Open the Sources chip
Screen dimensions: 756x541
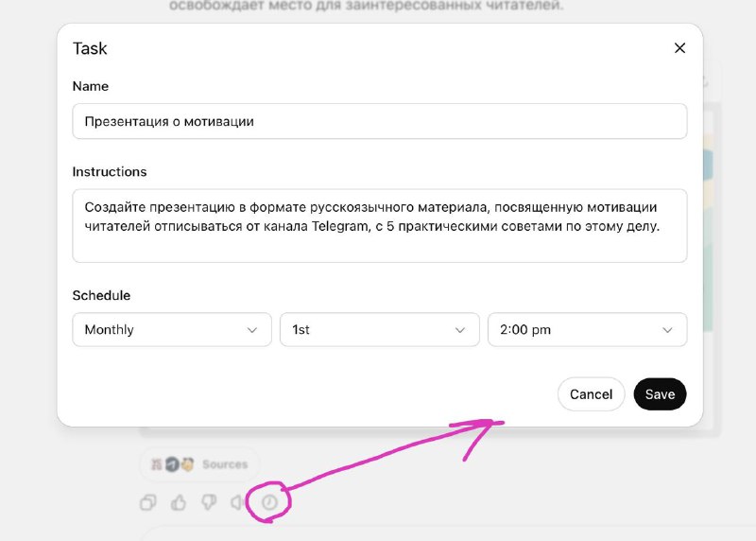(224, 464)
